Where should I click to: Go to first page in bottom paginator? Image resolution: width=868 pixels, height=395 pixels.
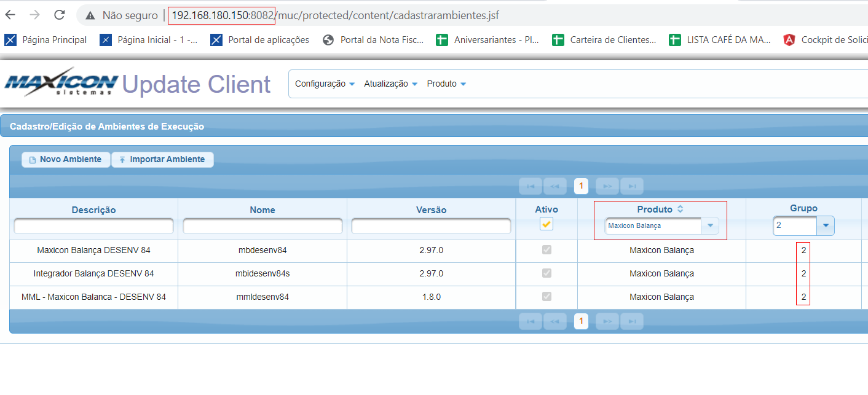pyautogui.click(x=531, y=321)
